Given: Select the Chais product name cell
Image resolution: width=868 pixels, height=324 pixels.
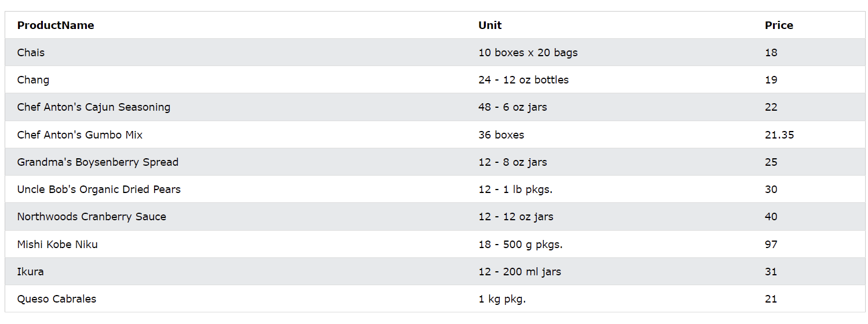Looking at the screenshot, I should coord(31,53).
